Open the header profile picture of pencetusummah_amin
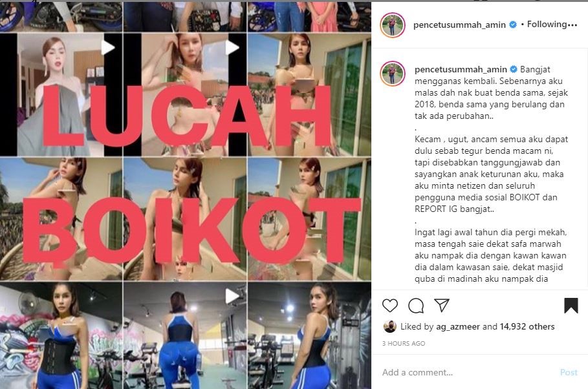Image resolution: width=588 pixels, height=389 pixels. (x=392, y=25)
